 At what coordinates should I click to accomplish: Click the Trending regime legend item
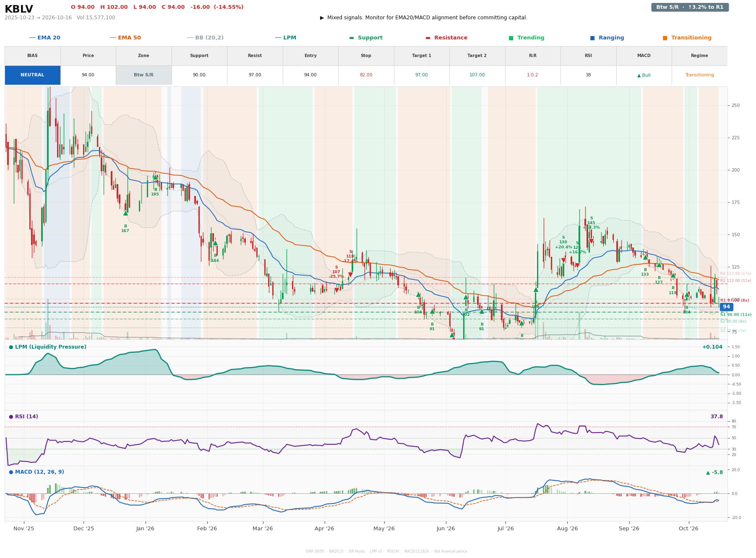527,38
